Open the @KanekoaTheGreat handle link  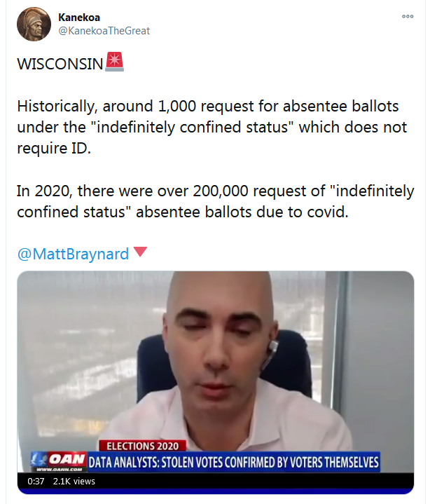click(104, 31)
